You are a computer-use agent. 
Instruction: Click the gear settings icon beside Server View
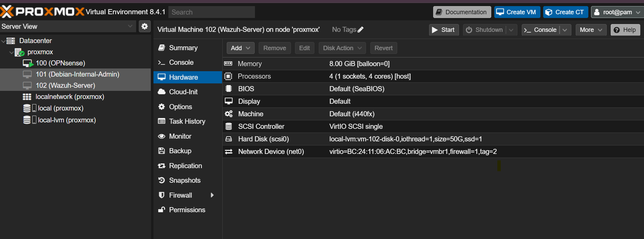point(145,26)
